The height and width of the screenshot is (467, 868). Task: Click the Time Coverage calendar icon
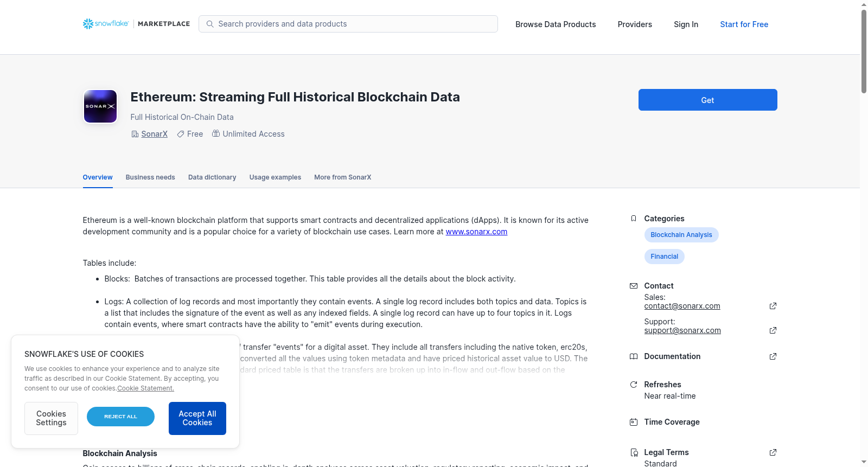click(x=633, y=422)
